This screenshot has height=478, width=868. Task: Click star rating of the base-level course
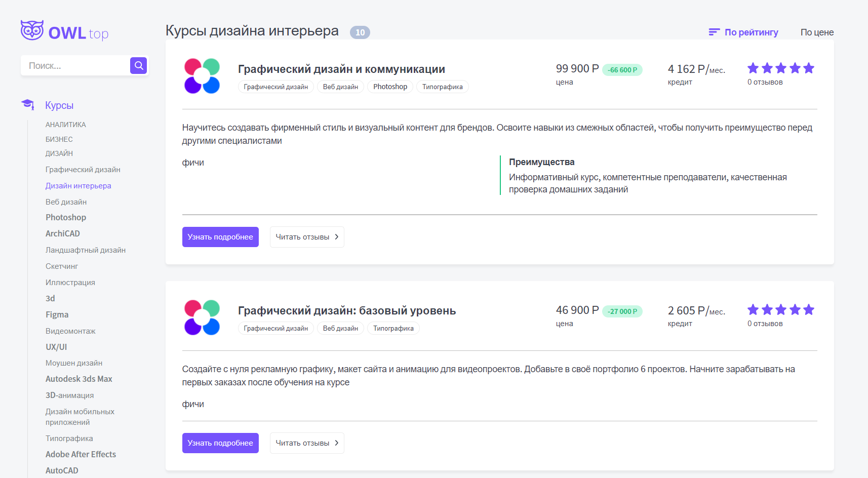pos(780,310)
